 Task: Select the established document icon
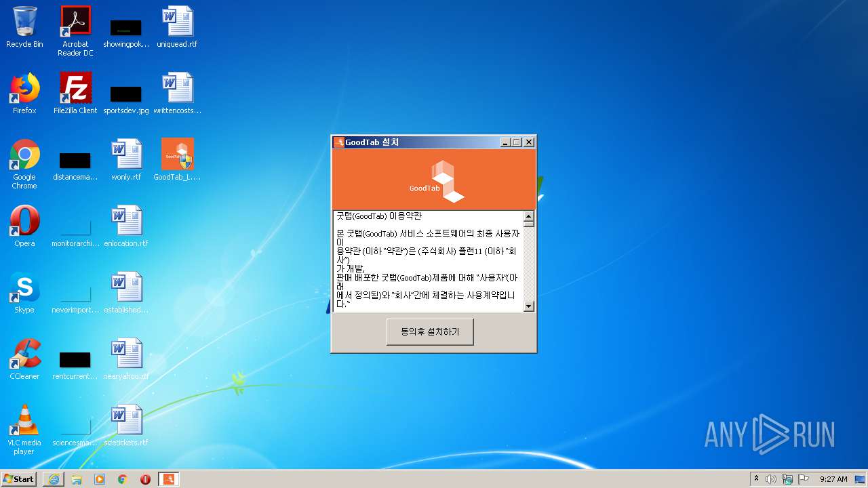126,293
